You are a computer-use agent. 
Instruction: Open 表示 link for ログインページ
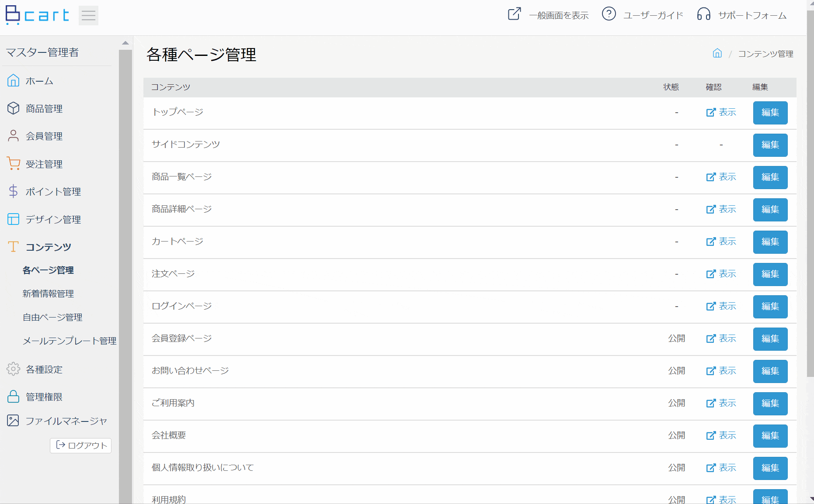tap(721, 306)
